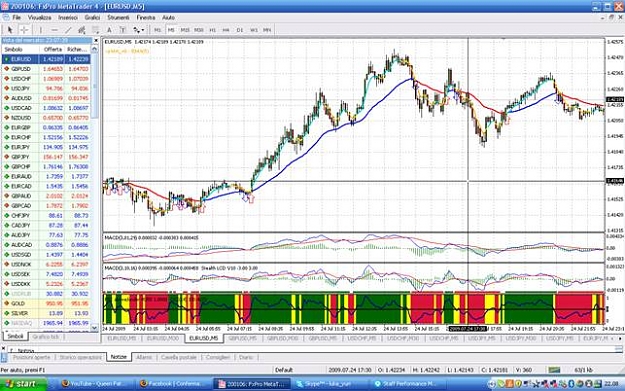Switch chart to M1 timeframe
The image size is (625, 391).
click(157, 30)
